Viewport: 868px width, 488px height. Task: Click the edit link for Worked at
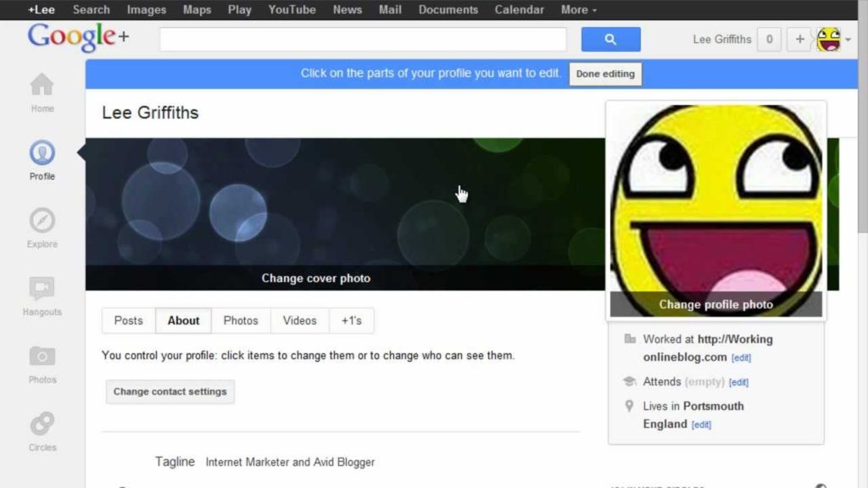(741, 358)
